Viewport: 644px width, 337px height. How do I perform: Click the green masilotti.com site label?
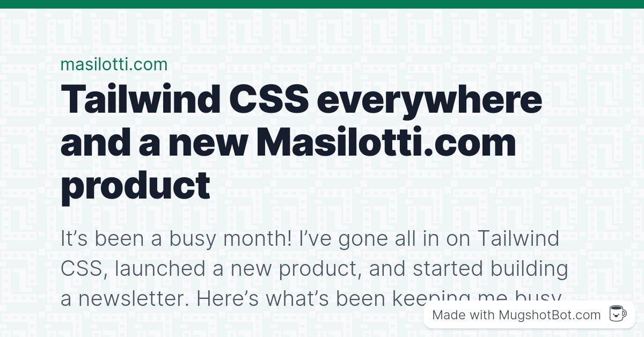coord(114,64)
